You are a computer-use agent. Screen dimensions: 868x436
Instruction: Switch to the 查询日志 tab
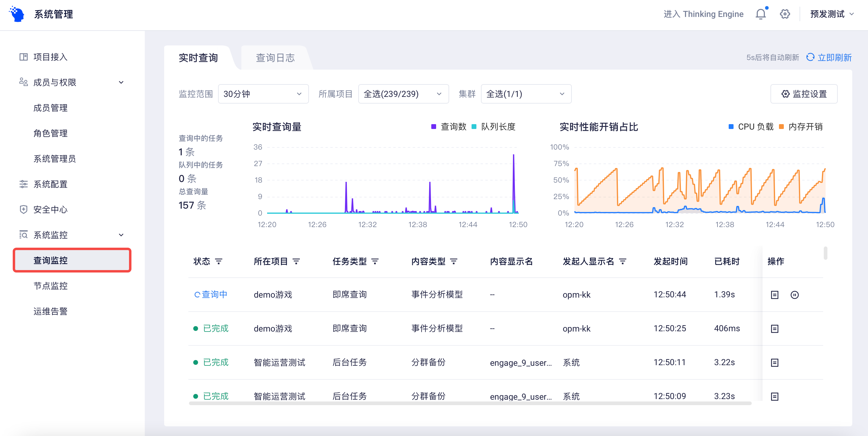[275, 58]
